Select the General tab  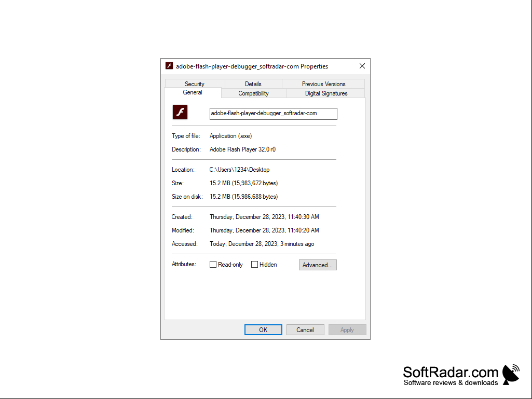click(193, 92)
